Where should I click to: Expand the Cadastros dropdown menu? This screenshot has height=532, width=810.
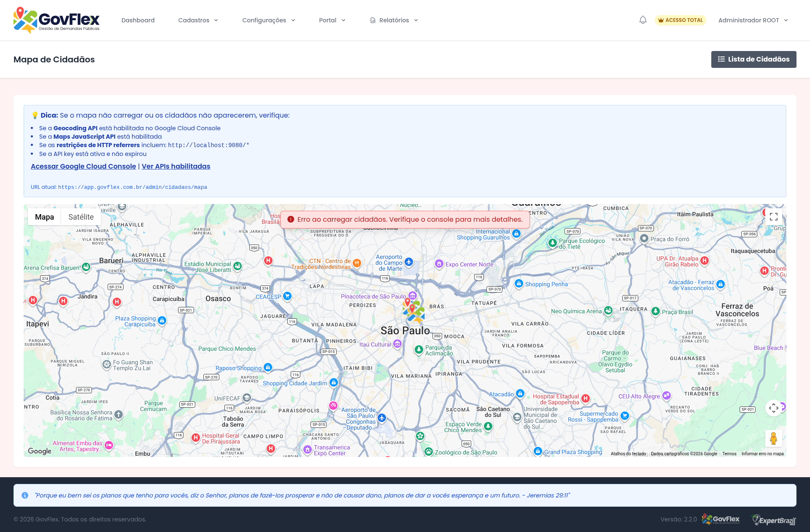coord(198,20)
